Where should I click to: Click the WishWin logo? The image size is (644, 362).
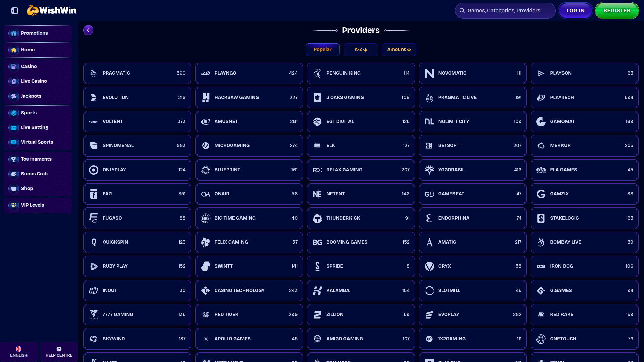[x=52, y=11]
